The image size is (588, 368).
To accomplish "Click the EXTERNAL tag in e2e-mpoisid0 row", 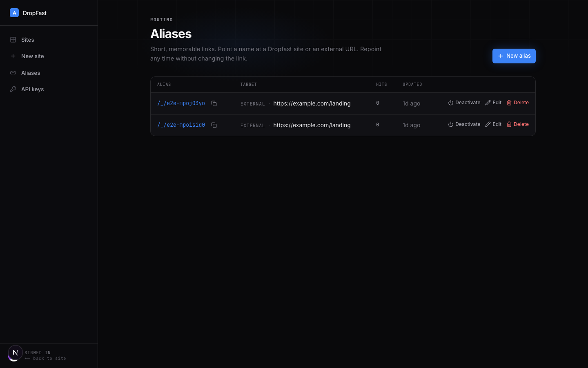I will 253,126.
